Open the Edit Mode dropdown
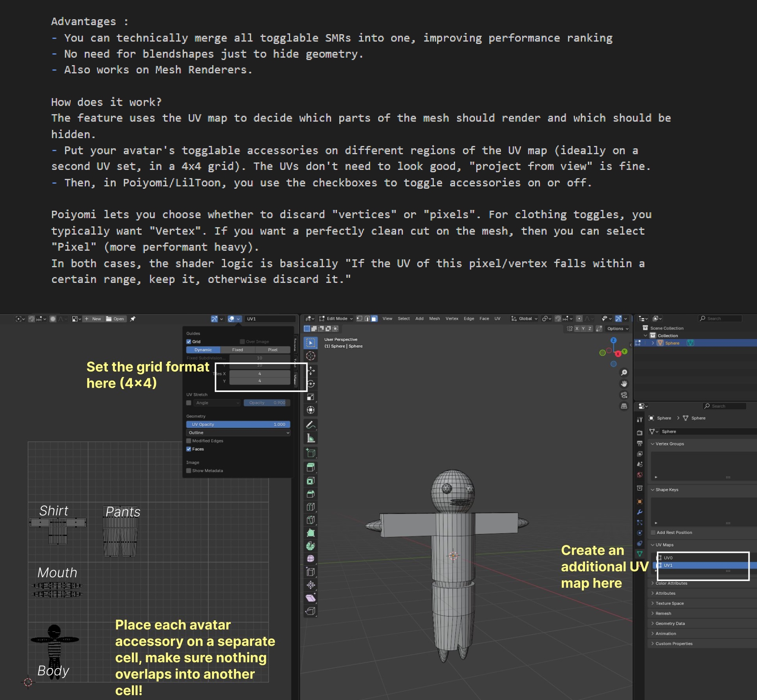 (x=336, y=319)
